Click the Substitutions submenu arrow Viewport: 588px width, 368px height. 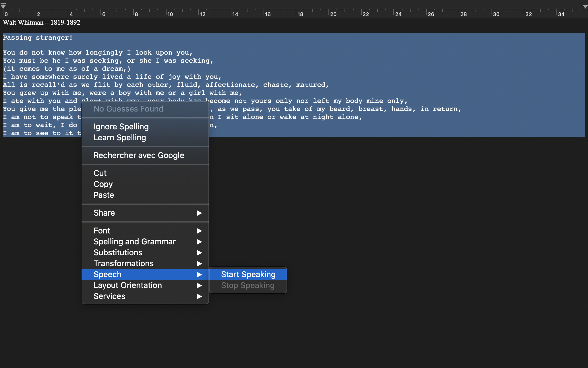click(199, 253)
